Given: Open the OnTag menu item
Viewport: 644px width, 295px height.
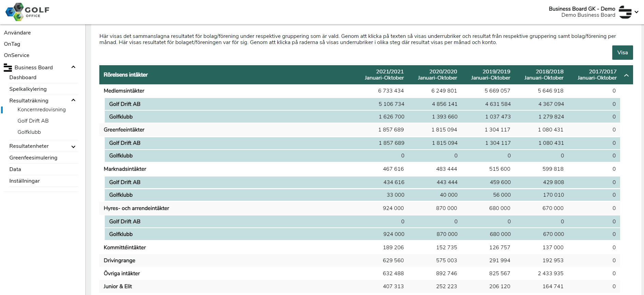Looking at the screenshot, I should click(12, 44).
